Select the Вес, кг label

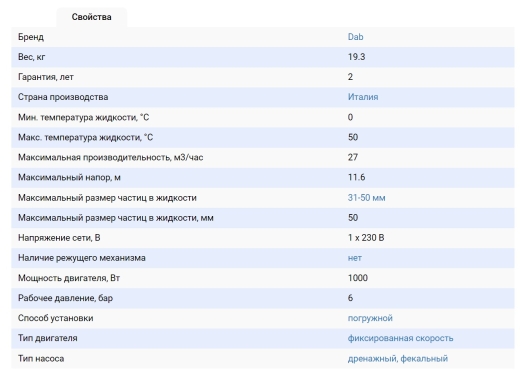pyautogui.click(x=31, y=57)
